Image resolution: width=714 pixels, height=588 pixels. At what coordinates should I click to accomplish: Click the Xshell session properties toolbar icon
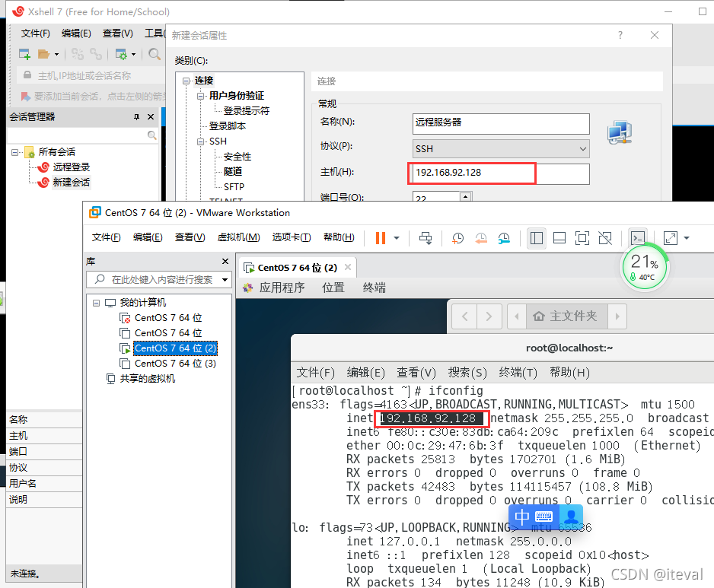tap(121, 54)
